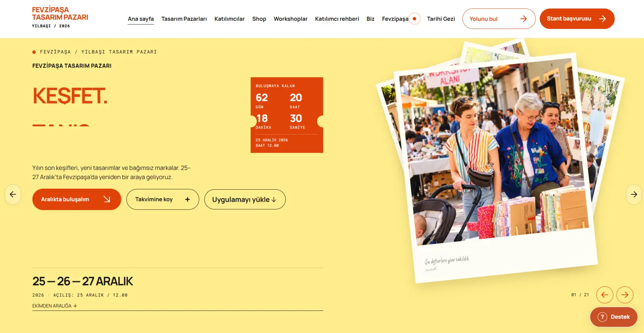This screenshot has width=644, height=333.
Task: Click Uygulamayı yükle download button
Action: (x=245, y=199)
